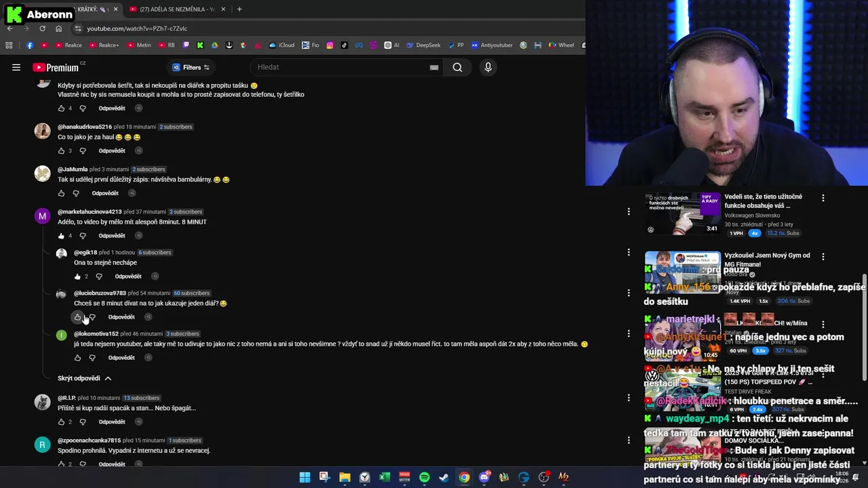The image size is (868, 488).
Task: Open the Instagram bookmark icon
Action: click(330, 45)
